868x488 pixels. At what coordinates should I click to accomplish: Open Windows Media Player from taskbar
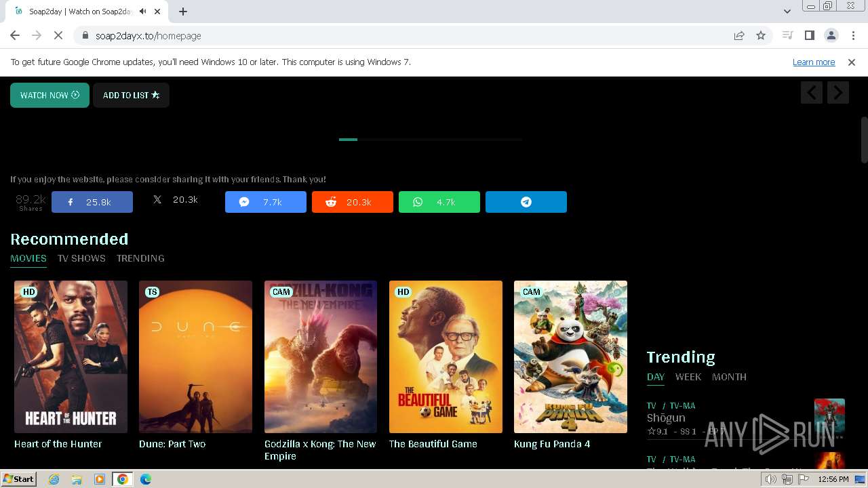tap(100, 479)
